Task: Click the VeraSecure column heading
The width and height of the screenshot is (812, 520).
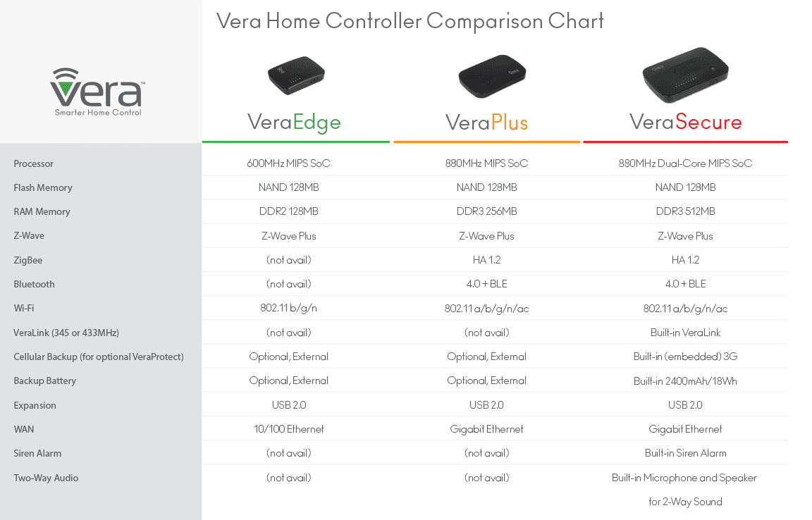Action: click(686, 122)
